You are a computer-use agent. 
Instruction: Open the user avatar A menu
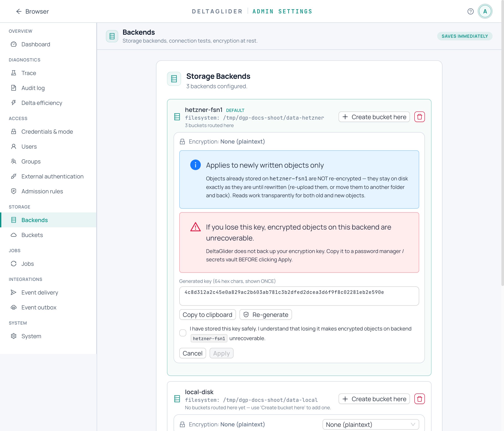tap(485, 11)
